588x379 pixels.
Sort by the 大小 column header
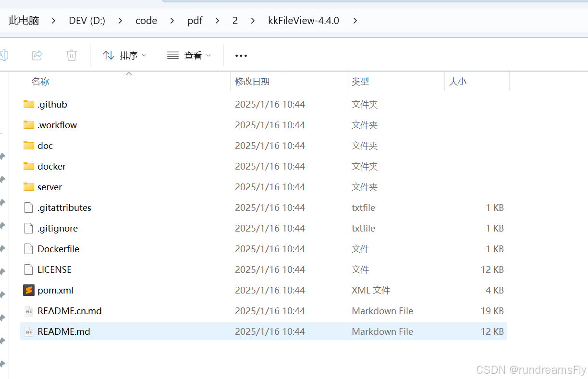tap(457, 82)
